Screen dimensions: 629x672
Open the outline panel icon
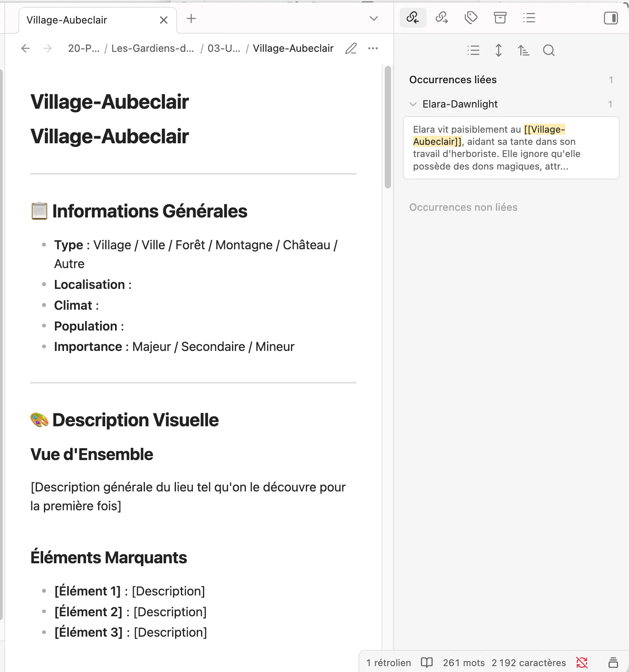(x=529, y=18)
